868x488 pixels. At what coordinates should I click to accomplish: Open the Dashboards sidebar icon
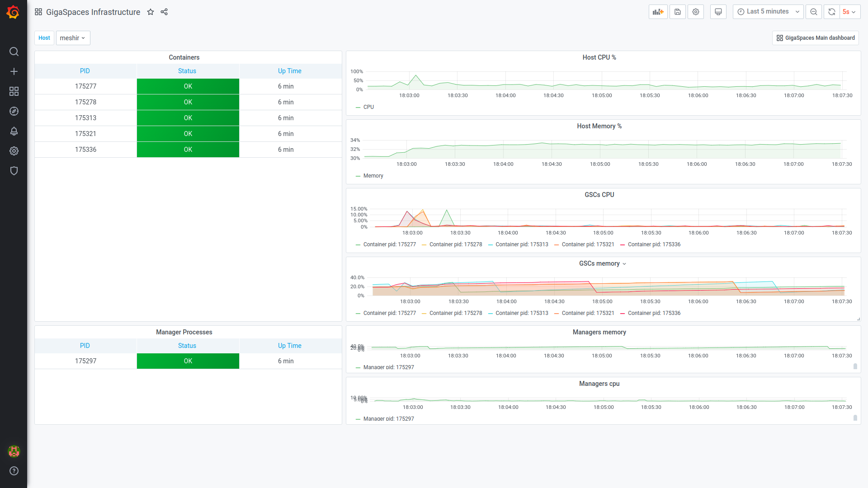[x=14, y=91]
